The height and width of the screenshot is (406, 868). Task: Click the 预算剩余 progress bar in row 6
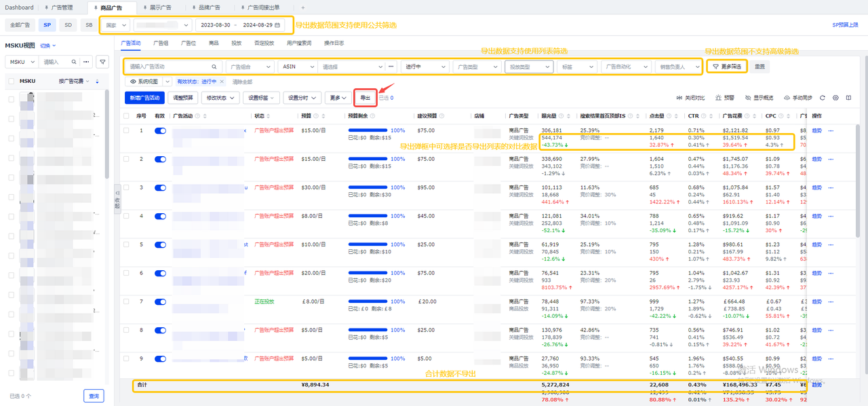click(x=368, y=273)
